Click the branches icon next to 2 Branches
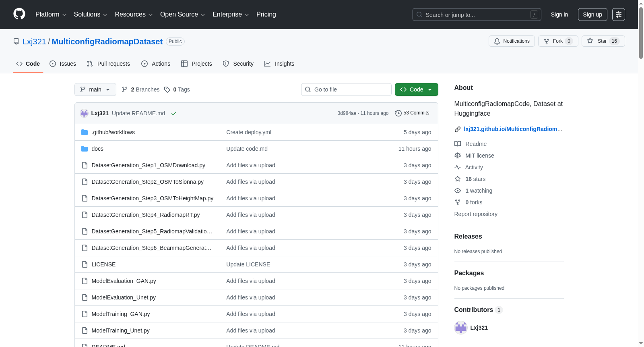The height and width of the screenshot is (347, 644). point(125,89)
